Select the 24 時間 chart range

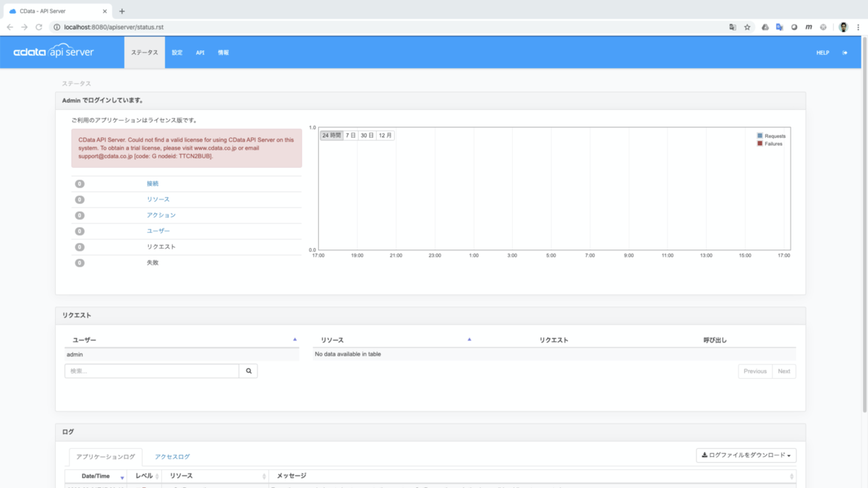coord(332,135)
